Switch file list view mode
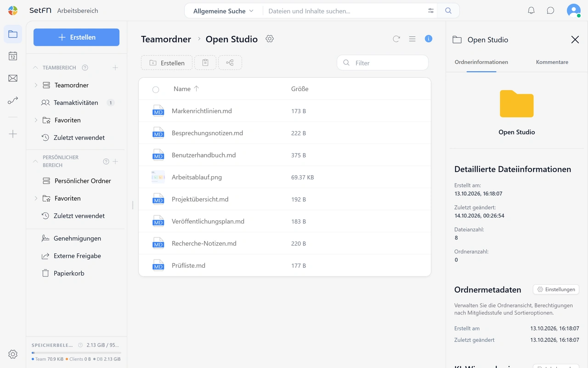The image size is (588, 368). 412,39
